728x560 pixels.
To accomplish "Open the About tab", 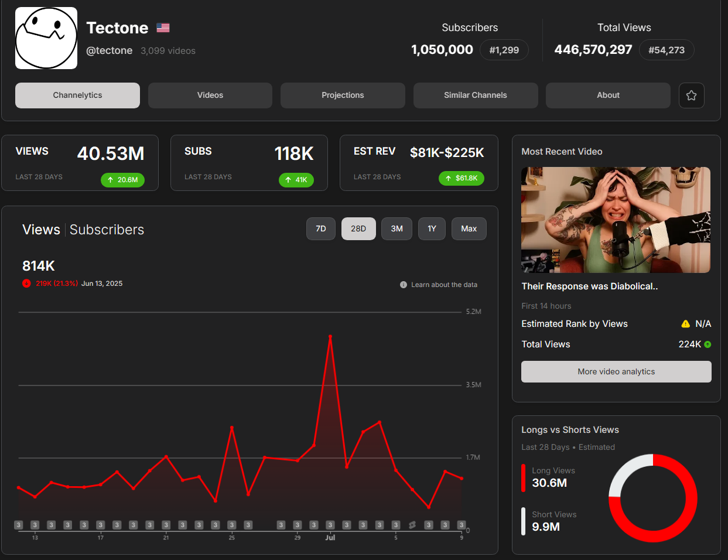I will point(608,95).
